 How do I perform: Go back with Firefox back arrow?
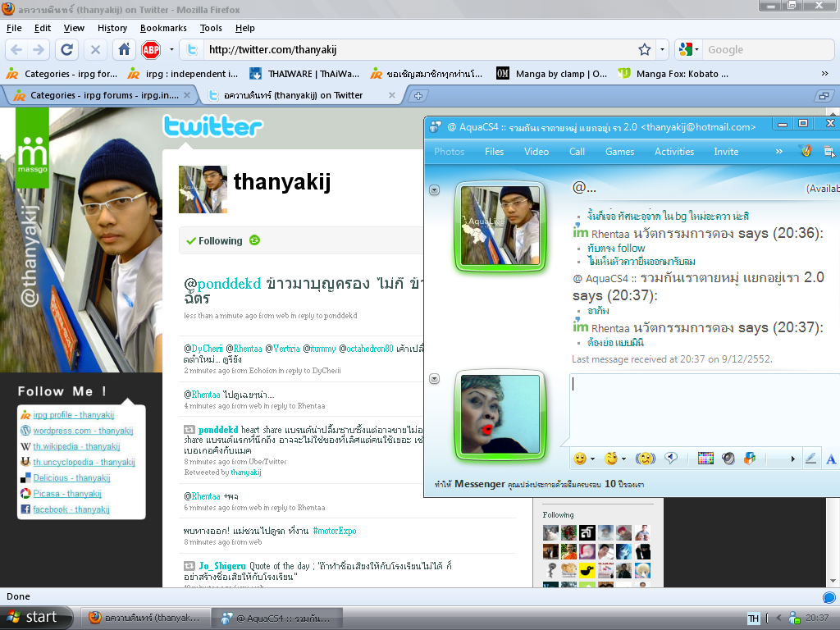pyautogui.click(x=16, y=50)
